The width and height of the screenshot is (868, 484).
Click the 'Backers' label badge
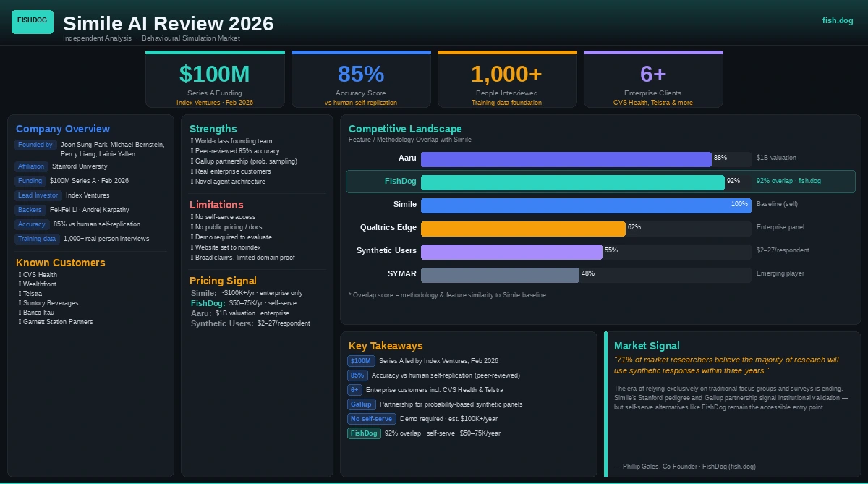[x=30, y=210]
